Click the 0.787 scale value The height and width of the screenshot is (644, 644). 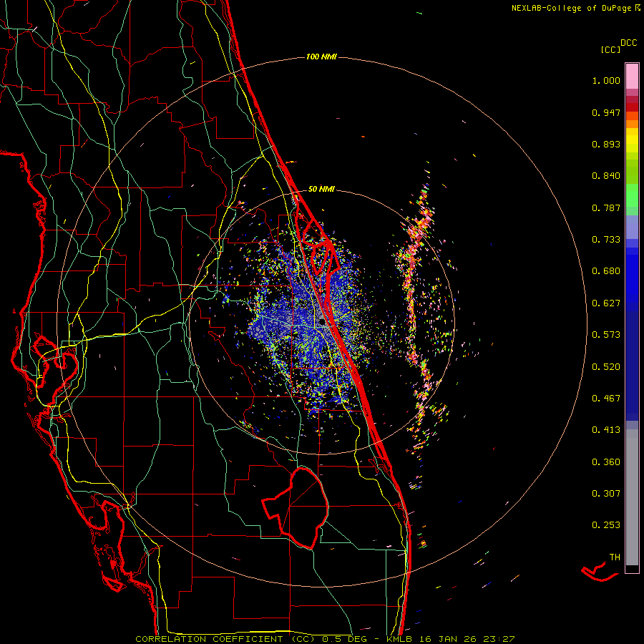[x=606, y=208]
